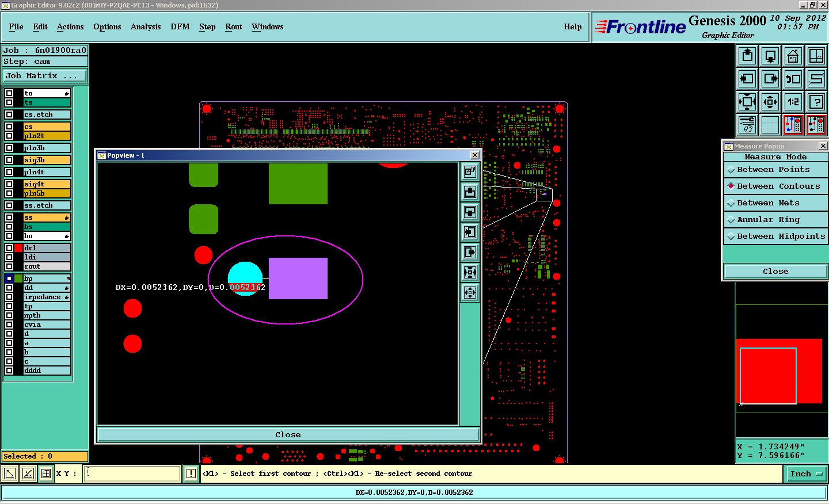Click the Popview detach window icon

pos(470,171)
